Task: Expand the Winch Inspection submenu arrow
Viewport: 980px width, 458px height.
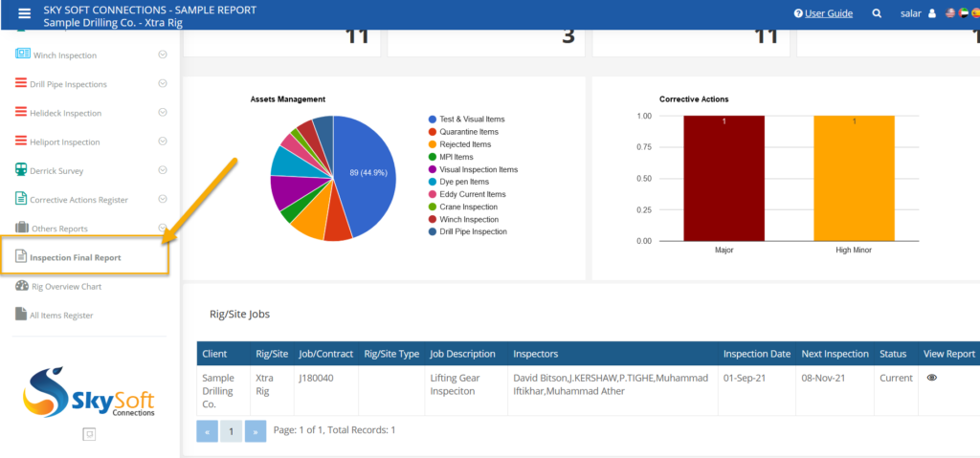Action: [163, 55]
